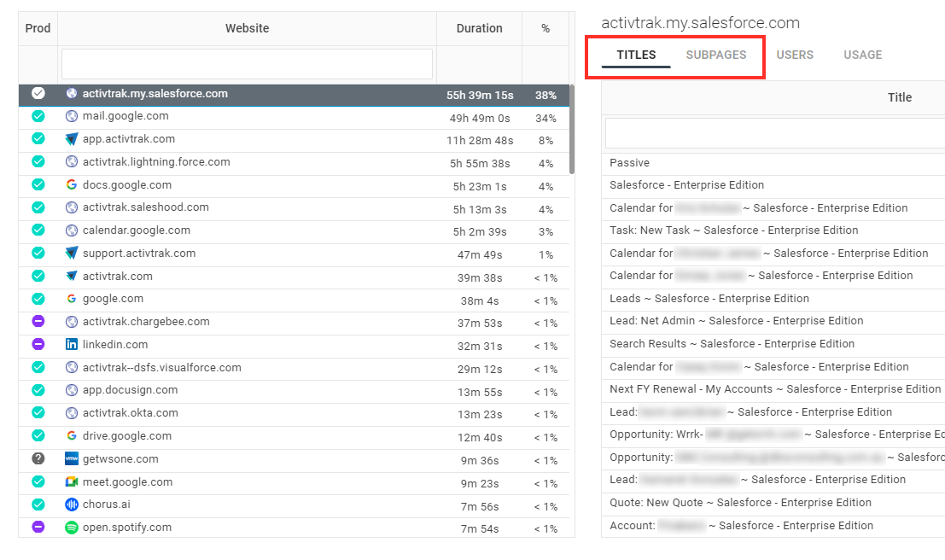Image resolution: width=945 pixels, height=560 pixels.
Task: Click the 38% value for salesforce
Action: click(545, 96)
